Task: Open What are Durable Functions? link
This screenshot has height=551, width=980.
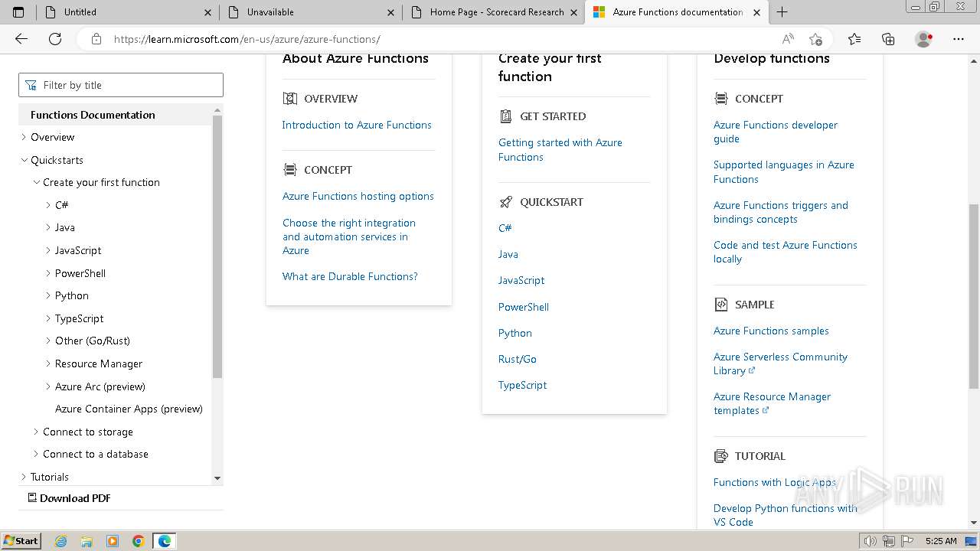Action: tap(350, 276)
